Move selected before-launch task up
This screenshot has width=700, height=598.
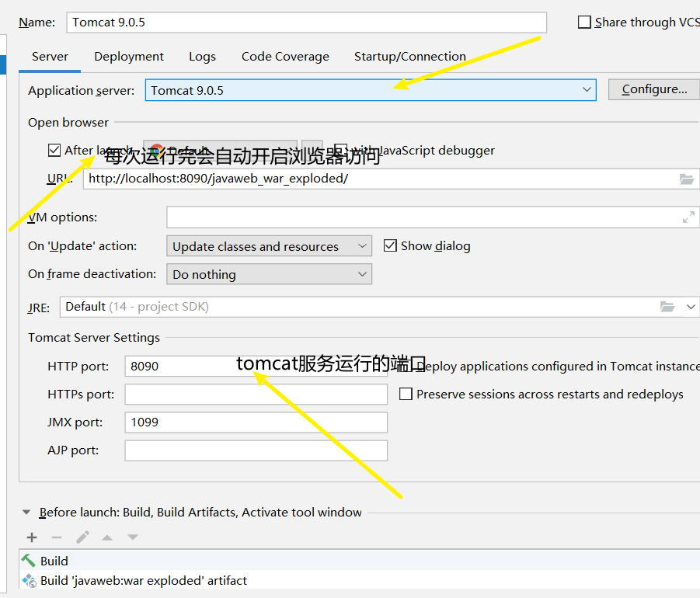(107, 537)
